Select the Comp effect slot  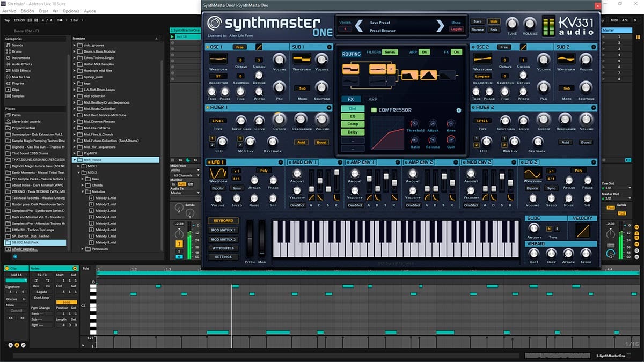click(x=353, y=124)
